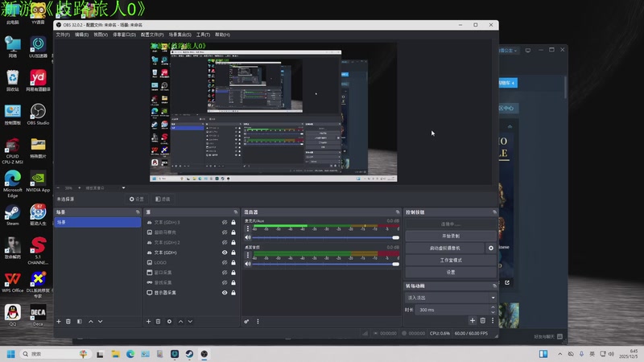Open 滤镜 filters button in source toolbar
Viewport: 644px width, 362px height.
[163, 199]
